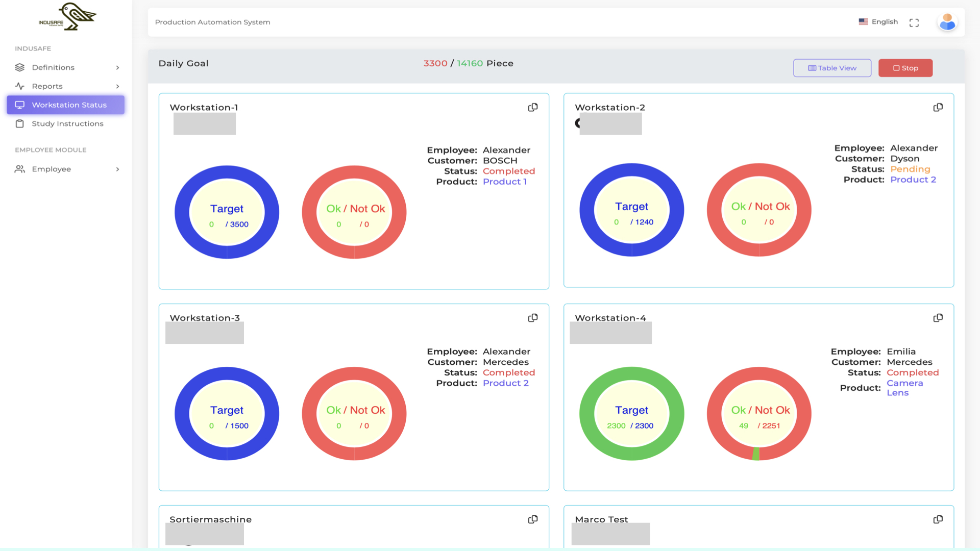980x551 pixels.
Task: Click Workstation-4 green Target ring
Action: tap(587, 414)
